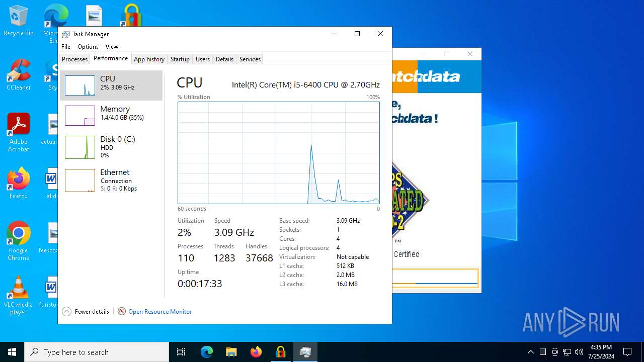
Task: Minimize the Task Manager window
Action: (x=334, y=34)
